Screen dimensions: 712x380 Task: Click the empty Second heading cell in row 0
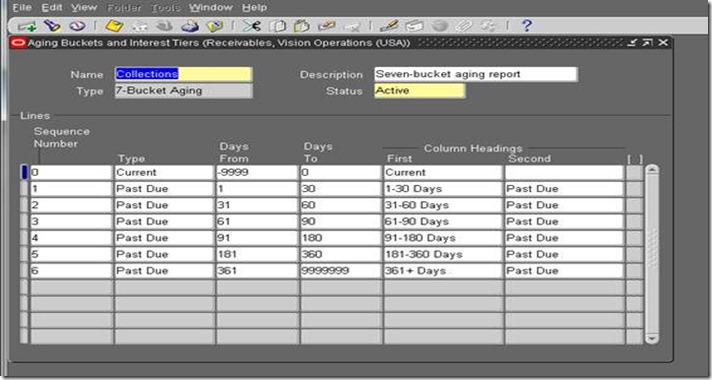(x=564, y=173)
